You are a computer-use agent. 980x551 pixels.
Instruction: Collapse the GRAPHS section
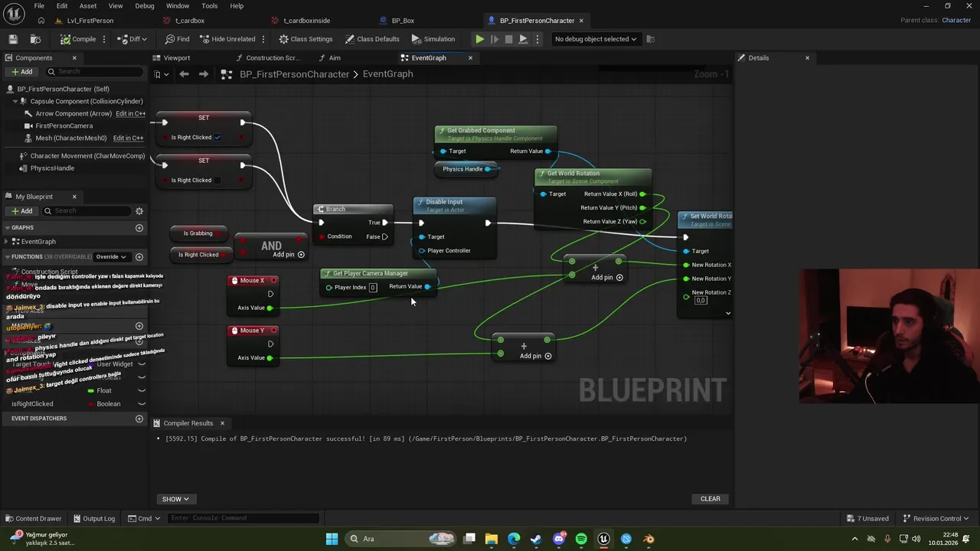(7, 228)
